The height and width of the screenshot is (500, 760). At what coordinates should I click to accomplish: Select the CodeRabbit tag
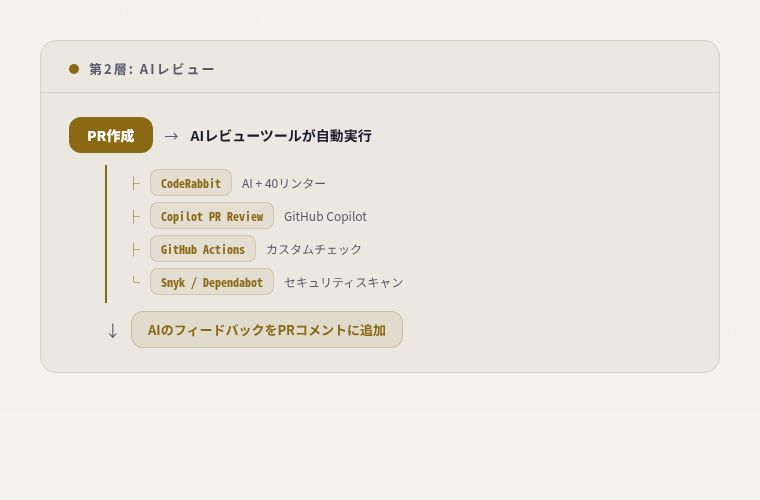[x=191, y=183]
